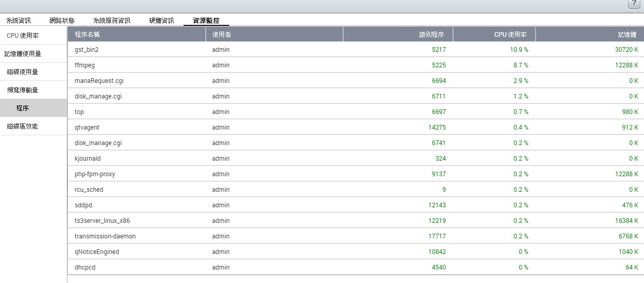Open the help question mark icon
Image resolution: width=644 pixels, height=283 pixels.
pyautogui.click(x=634, y=4)
